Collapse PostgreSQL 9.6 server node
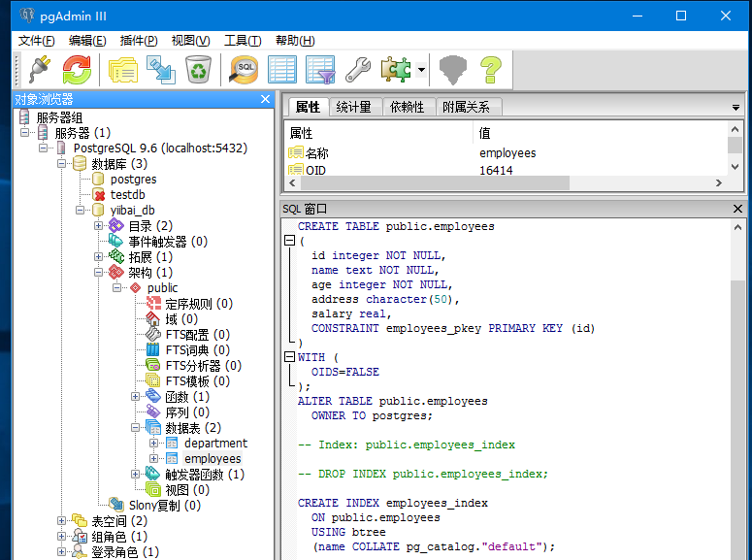The image size is (752, 560). (43, 148)
